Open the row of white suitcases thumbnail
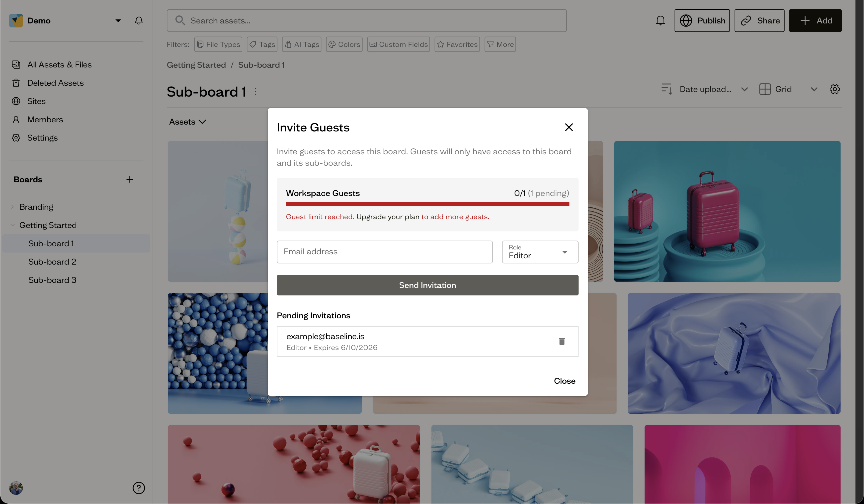Screen dimensions: 864x504 point(532,464)
